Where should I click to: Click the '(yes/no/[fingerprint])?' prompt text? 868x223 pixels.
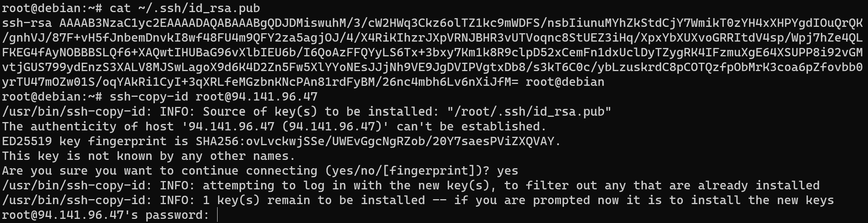click(408, 171)
